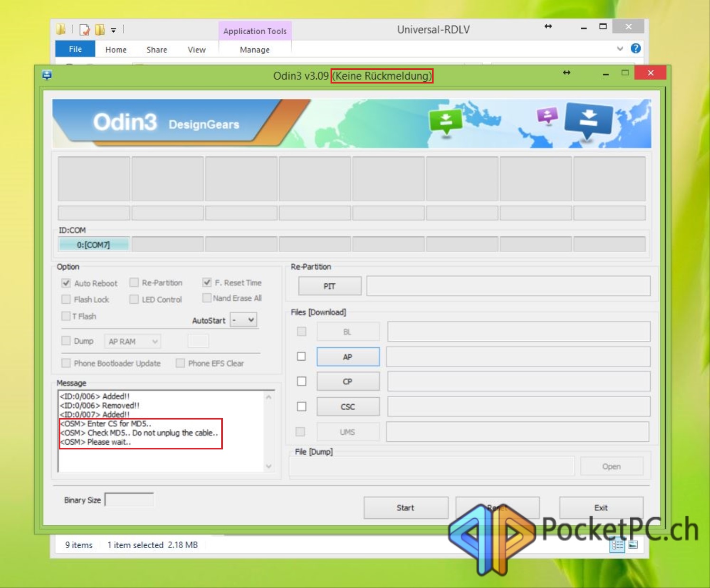The image size is (710, 588).
Task: Open the AutoStart dropdown
Action: [x=244, y=320]
